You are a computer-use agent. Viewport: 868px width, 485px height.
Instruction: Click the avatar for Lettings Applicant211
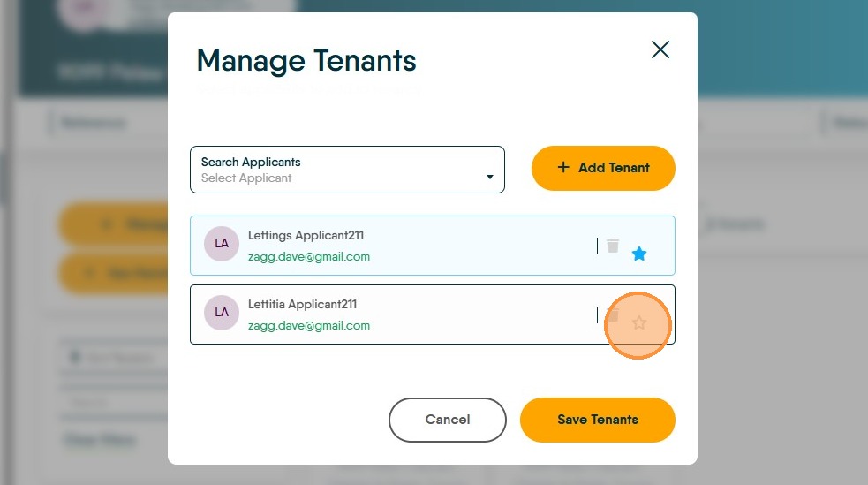point(222,243)
